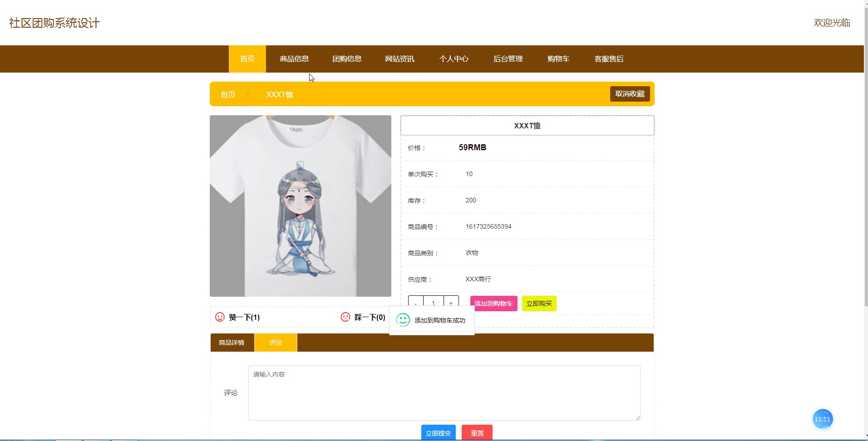Click 踩一下(0) dislike text
This screenshot has height=441, width=868.
click(370, 317)
